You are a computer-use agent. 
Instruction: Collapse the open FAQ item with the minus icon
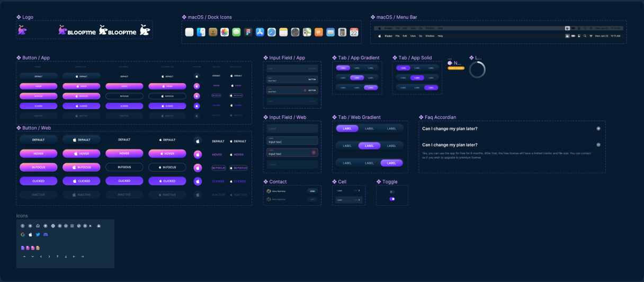coord(598,145)
